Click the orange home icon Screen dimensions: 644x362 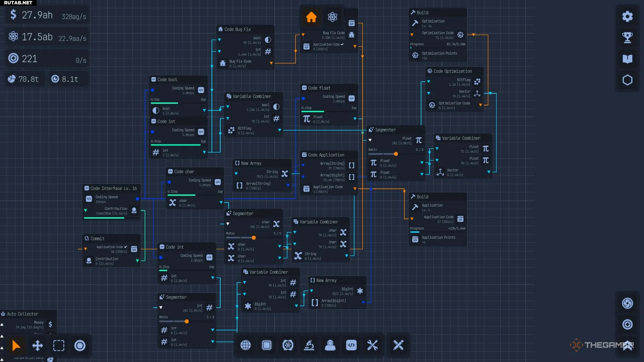(x=311, y=17)
